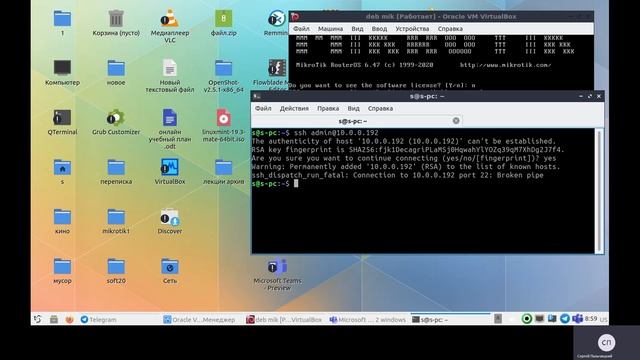640x360 pixels.
Task: Click the terminal vertical scrollbar
Action: pos(599,191)
